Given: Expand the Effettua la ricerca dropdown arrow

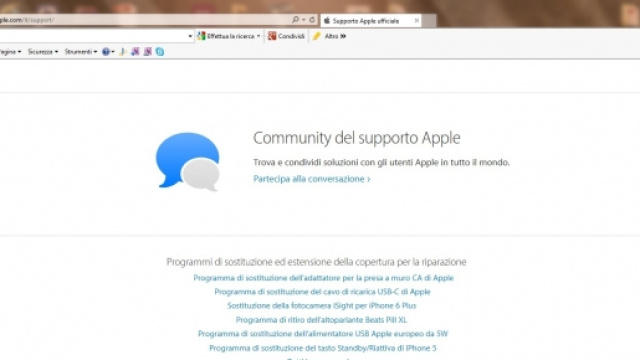Looking at the screenshot, I should point(258,36).
